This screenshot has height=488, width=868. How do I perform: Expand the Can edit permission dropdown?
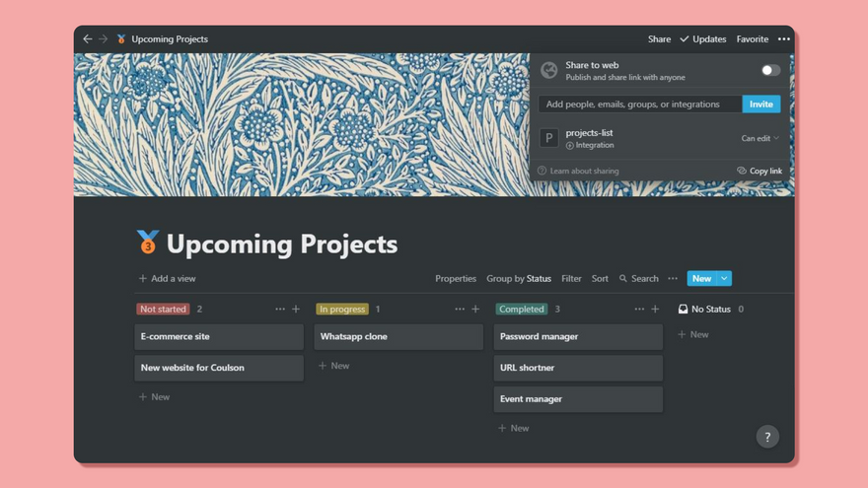[759, 139]
